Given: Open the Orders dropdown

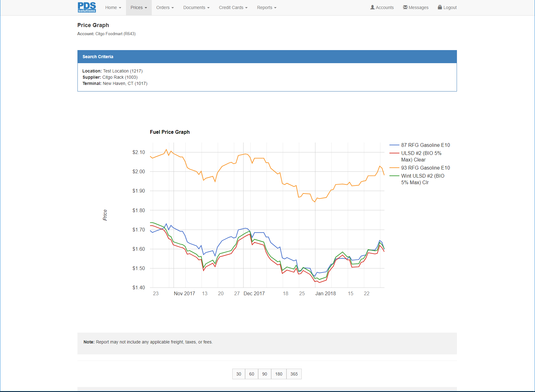Looking at the screenshot, I should pos(165,7).
